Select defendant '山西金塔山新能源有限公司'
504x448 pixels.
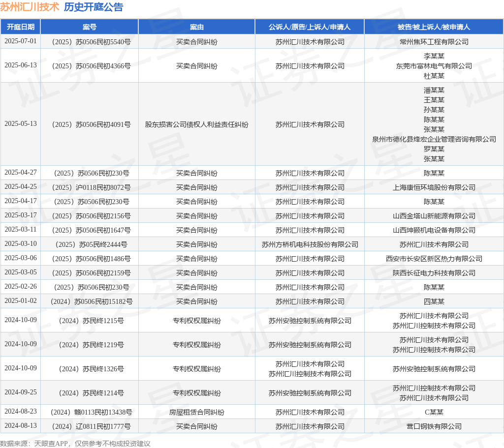point(434,216)
